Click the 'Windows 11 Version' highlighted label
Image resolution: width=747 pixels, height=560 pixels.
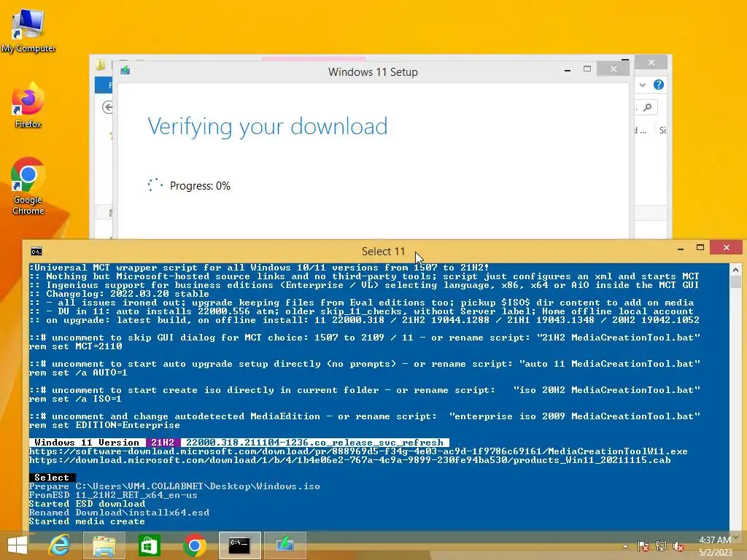pyautogui.click(x=87, y=443)
